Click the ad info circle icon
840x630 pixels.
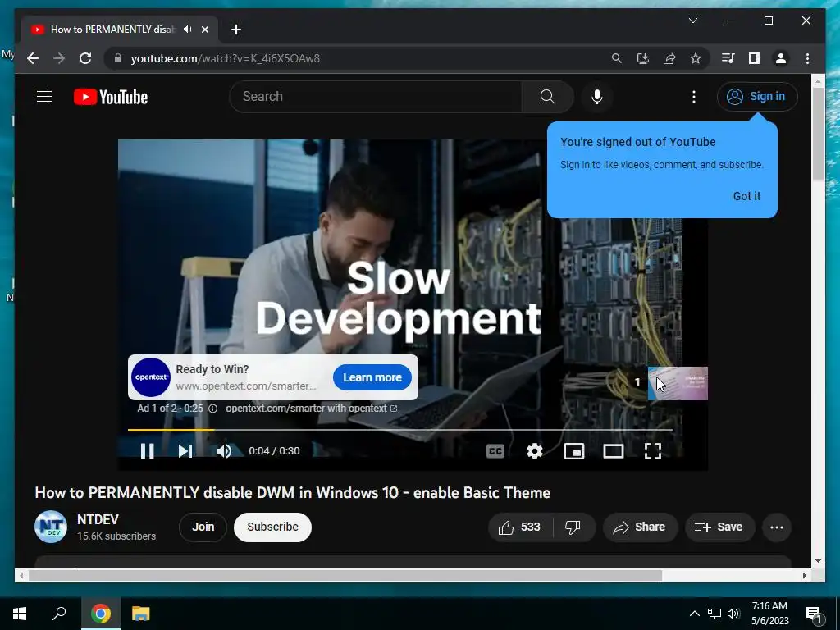212,409
